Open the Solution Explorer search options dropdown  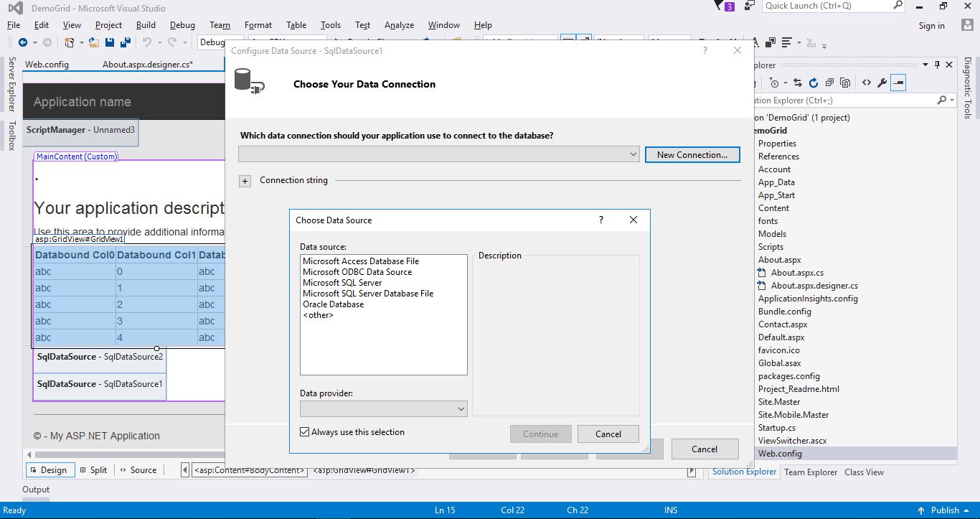pyautogui.click(x=952, y=100)
